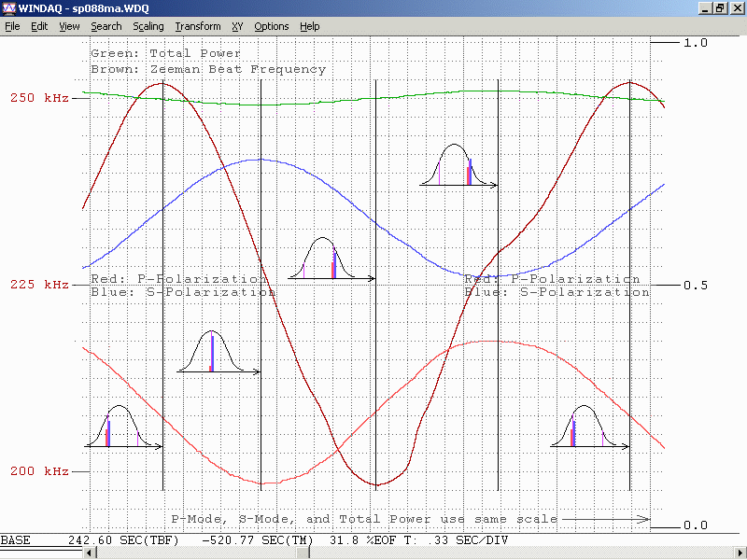
Task: Close the WINDAQ window
Action: 737,7
